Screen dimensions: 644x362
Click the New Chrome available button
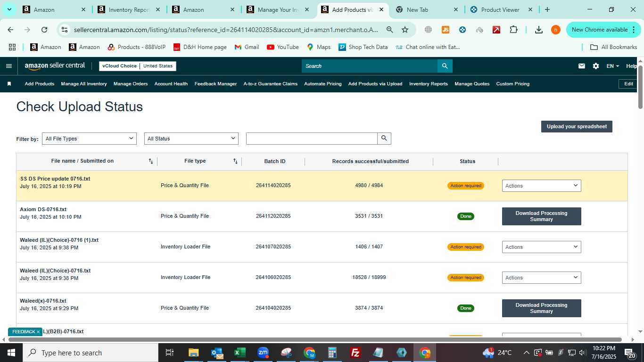tap(603, 30)
